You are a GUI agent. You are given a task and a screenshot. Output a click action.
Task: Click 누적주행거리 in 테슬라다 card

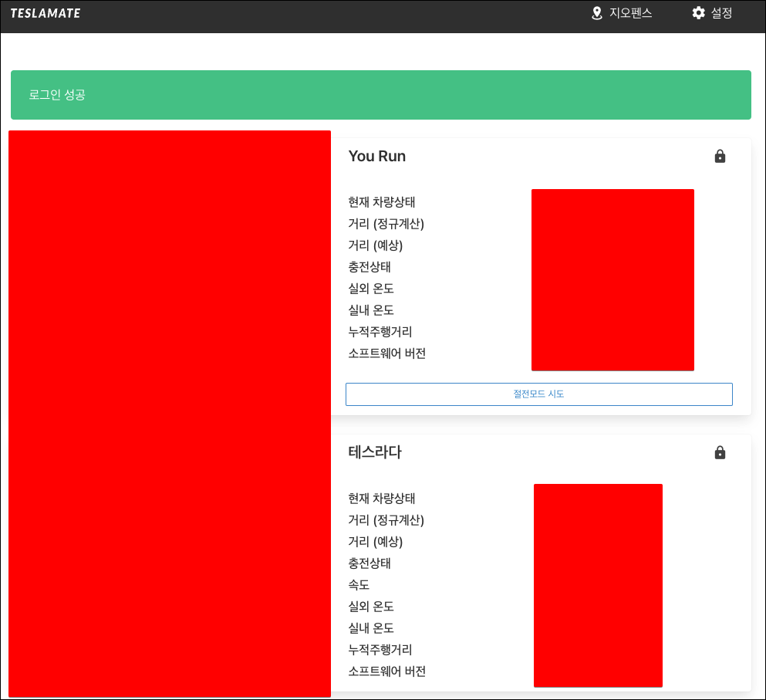[380, 650]
